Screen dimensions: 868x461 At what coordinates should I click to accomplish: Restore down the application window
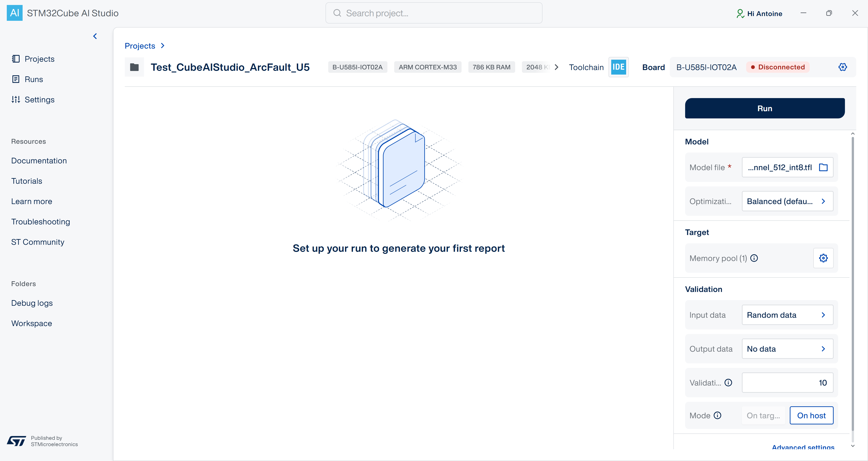tap(829, 13)
